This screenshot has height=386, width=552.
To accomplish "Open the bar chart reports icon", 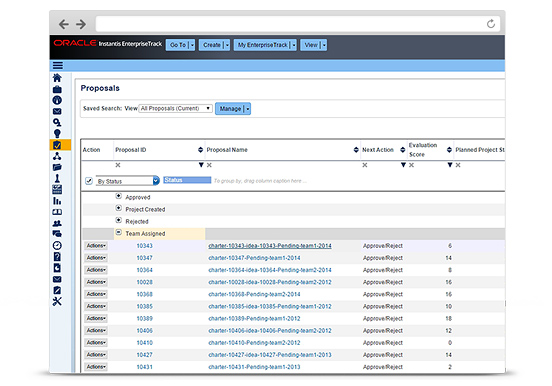I will coord(57,201).
